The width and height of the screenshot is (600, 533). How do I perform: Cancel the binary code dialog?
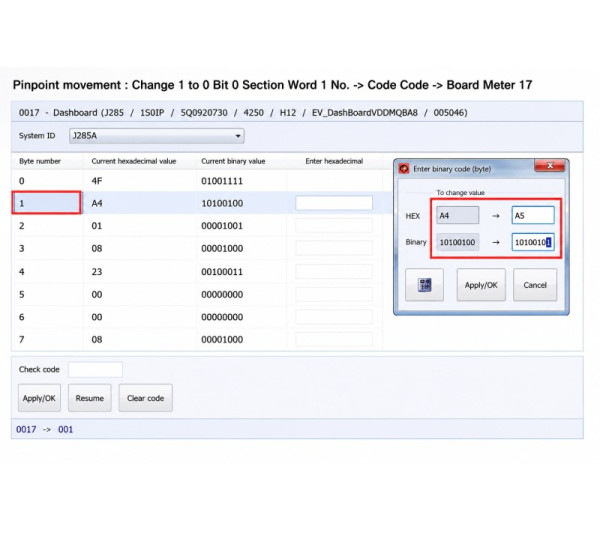pyautogui.click(x=535, y=285)
